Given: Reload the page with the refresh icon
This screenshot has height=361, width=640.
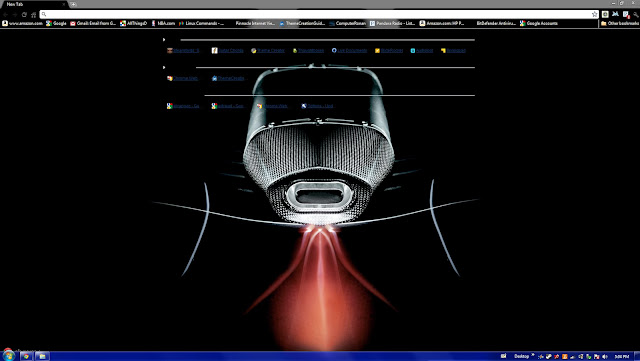Looking at the screenshot, I should (24, 14).
